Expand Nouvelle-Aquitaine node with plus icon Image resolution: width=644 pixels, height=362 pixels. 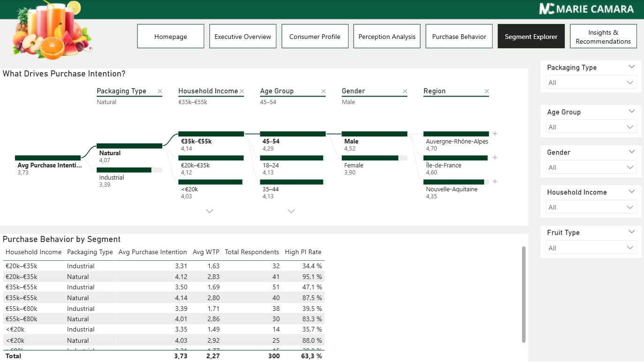495,181
